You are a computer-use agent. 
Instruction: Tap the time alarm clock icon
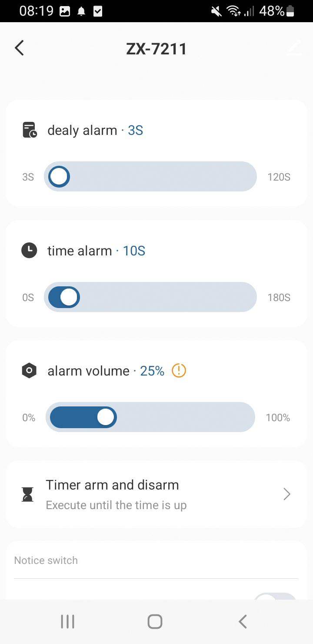pos(29,251)
